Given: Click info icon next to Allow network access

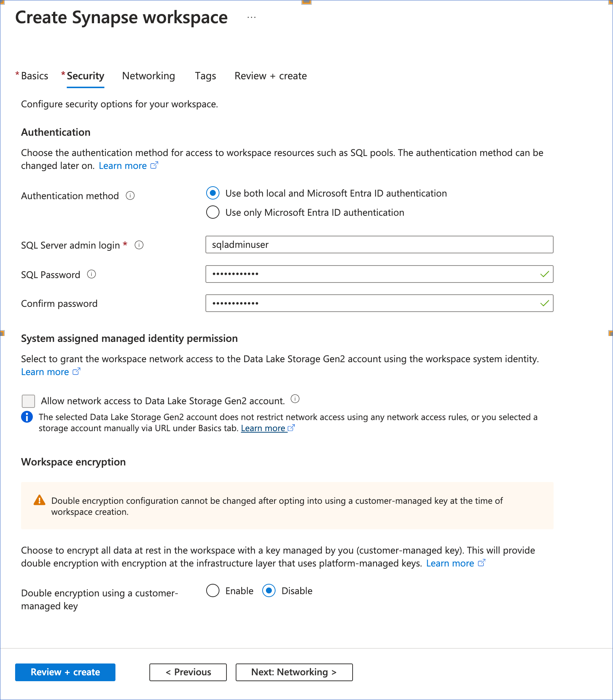Looking at the screenshot, I should (295, 399).
